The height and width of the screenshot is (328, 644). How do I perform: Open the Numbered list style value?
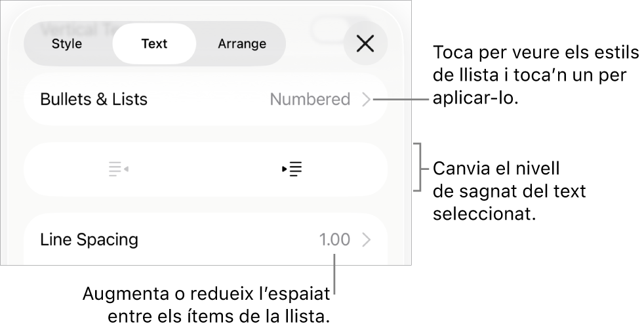click(x=310, y=100)
